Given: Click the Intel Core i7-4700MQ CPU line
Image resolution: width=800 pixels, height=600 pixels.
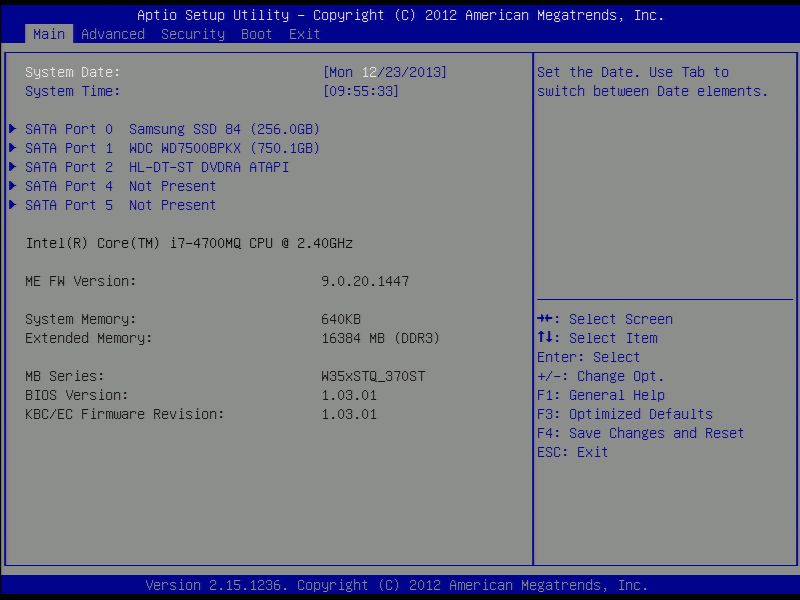Looking at the screenshot, I should 189,243.
